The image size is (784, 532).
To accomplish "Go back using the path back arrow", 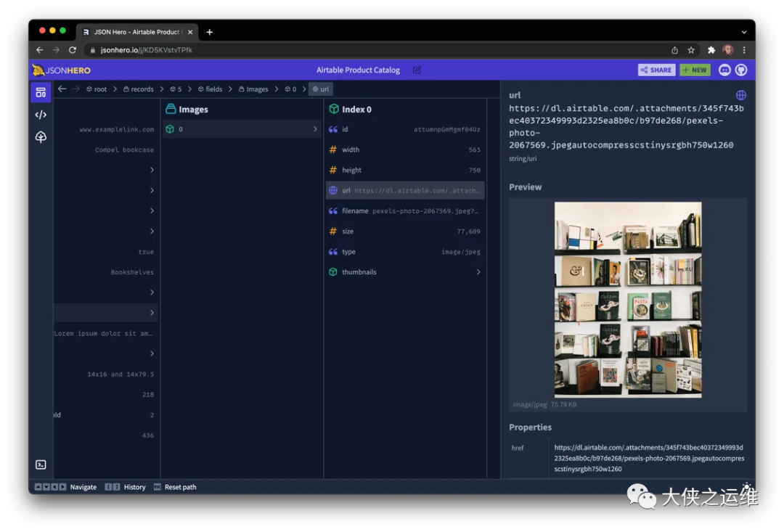I will click(x=62, y=89).
